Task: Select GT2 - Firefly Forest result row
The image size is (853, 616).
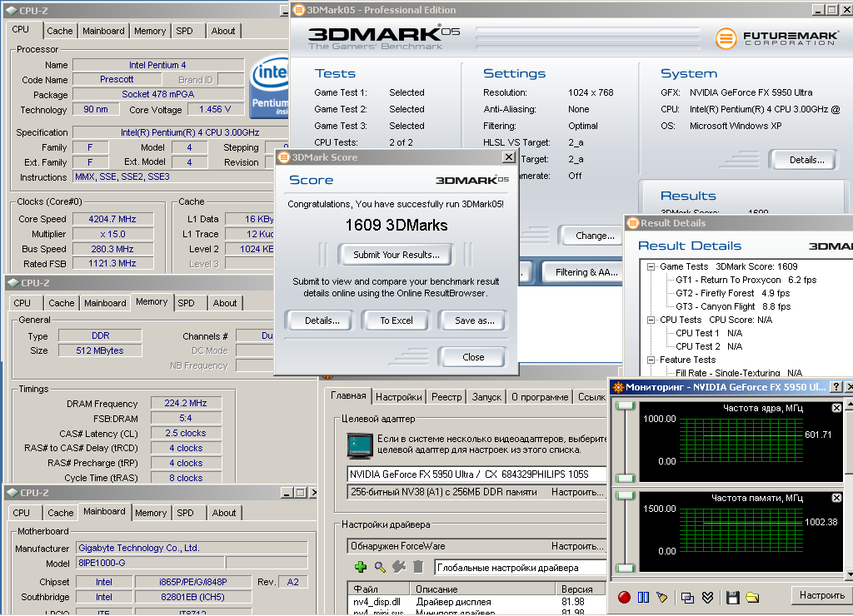Action: 733,293
